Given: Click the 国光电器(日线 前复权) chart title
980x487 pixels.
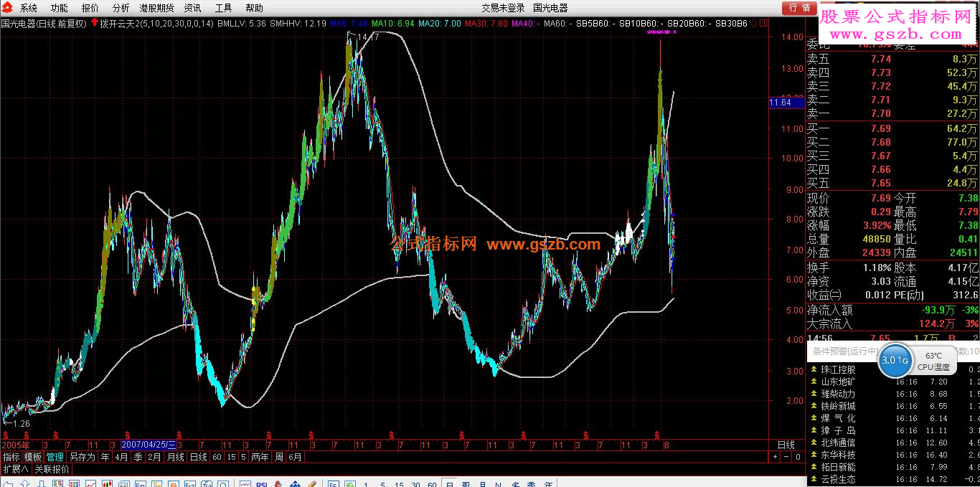Looking at the screenshot, I should (44, 23).
